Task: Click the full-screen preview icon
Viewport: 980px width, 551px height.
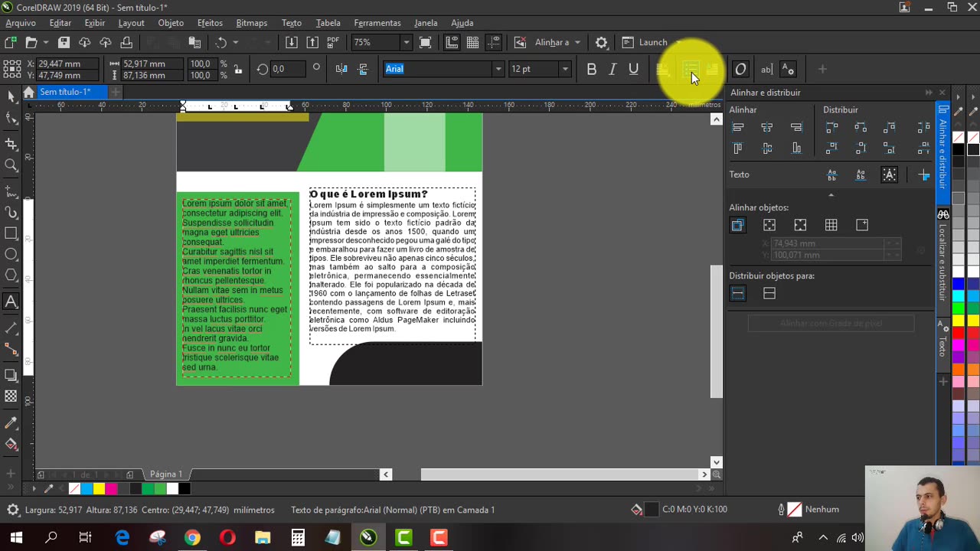Action: click(426, 43)
